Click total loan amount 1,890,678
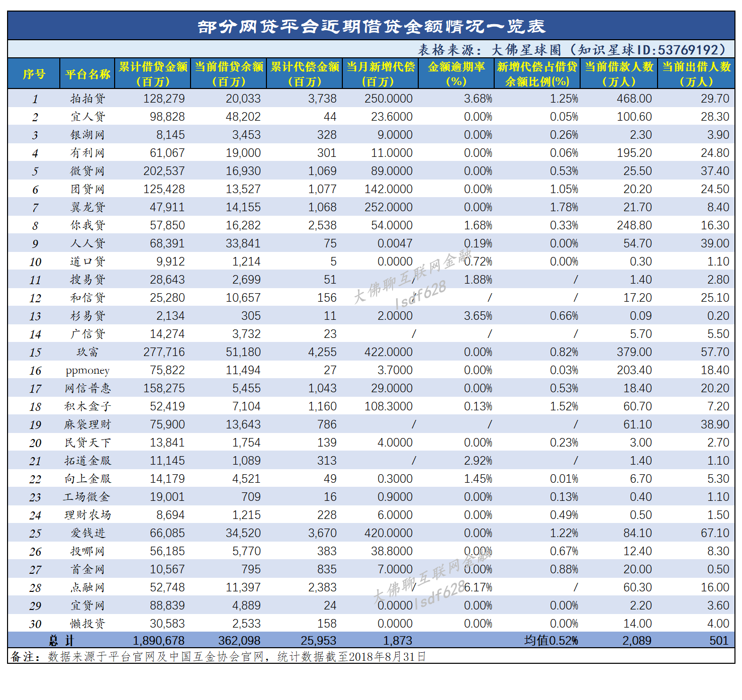This screenshot has width=742, height=700. pyautogui.click(x=159, y=641)
